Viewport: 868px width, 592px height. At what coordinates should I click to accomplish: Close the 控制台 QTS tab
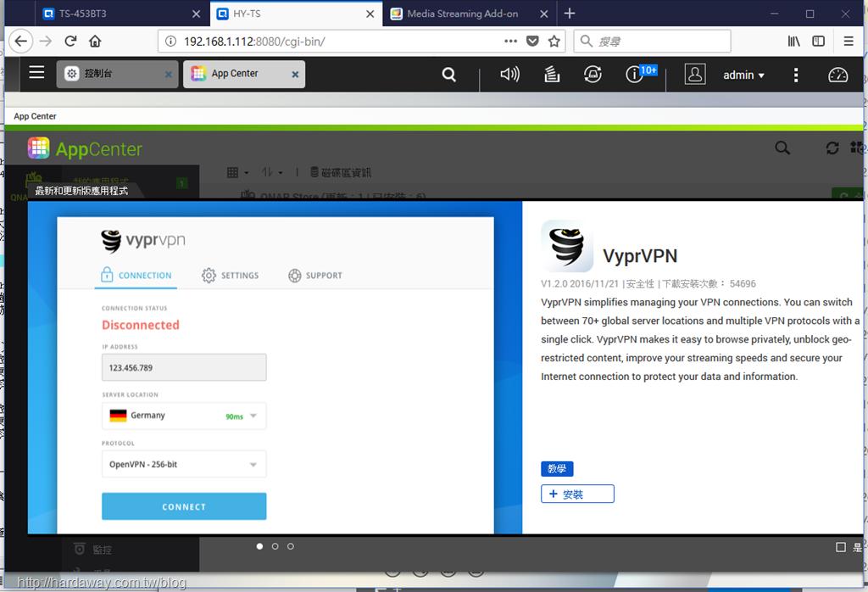pyautogui.click(x=169, y=74)
